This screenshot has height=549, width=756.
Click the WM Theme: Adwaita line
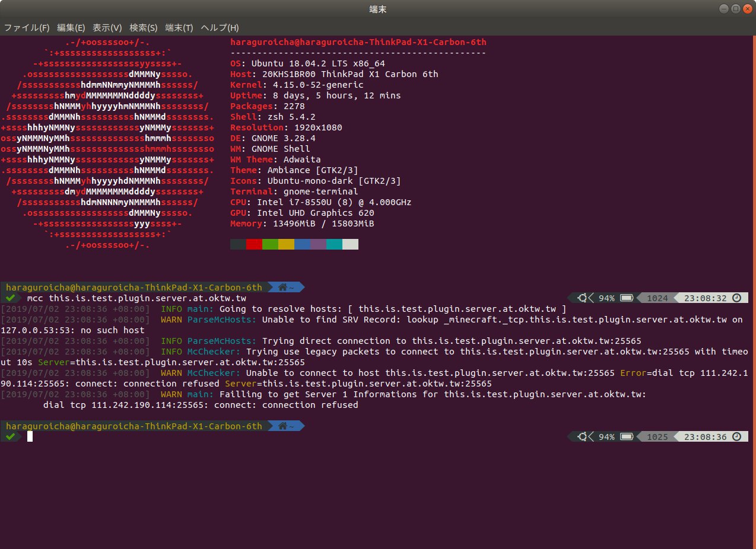[275, 159]
